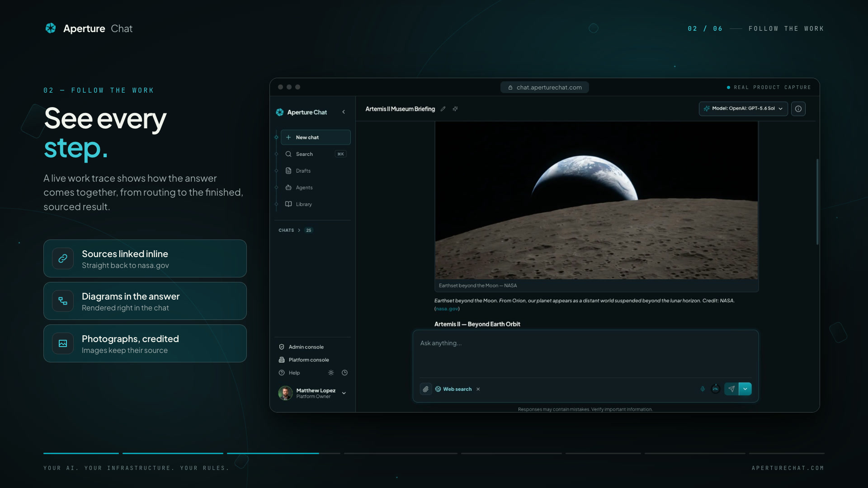Click the Aperture Chat sidebar logo
Viewport: 868px width, 488px height.
(x=301, y=112)
